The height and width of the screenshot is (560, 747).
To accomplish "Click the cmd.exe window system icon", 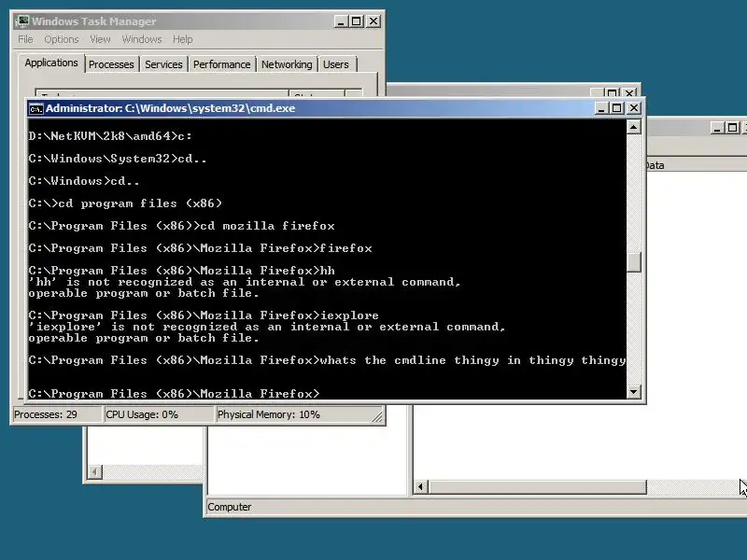I will 35,109.
